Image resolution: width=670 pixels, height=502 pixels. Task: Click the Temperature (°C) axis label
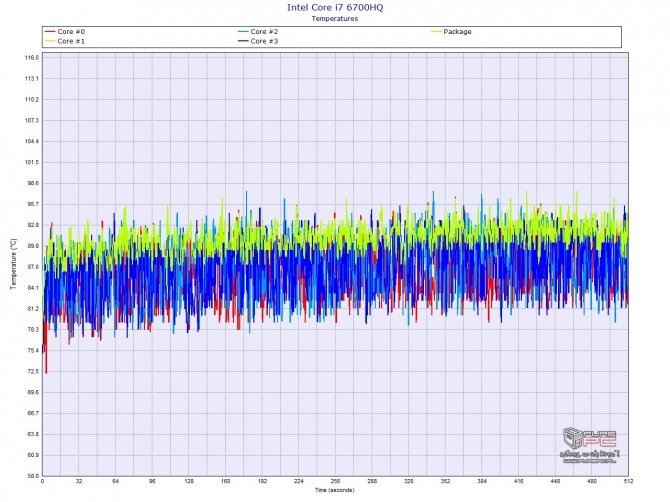coord(14,264)
